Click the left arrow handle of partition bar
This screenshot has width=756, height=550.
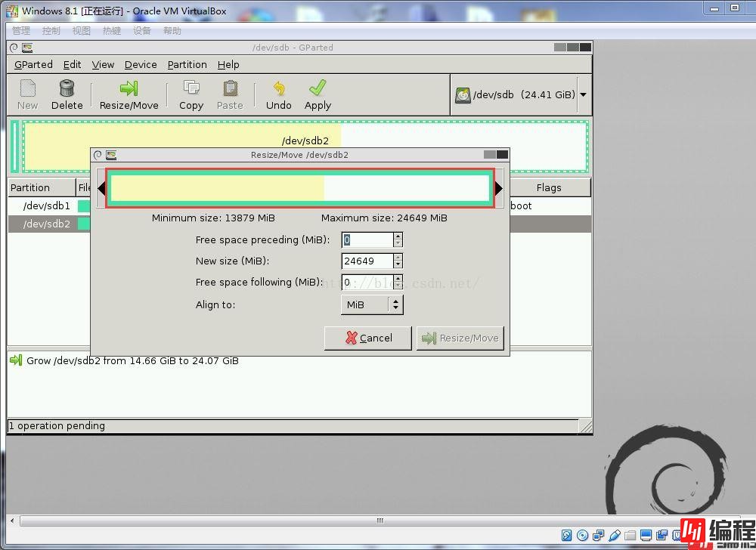pyautogui.click(x=101, y=188)
